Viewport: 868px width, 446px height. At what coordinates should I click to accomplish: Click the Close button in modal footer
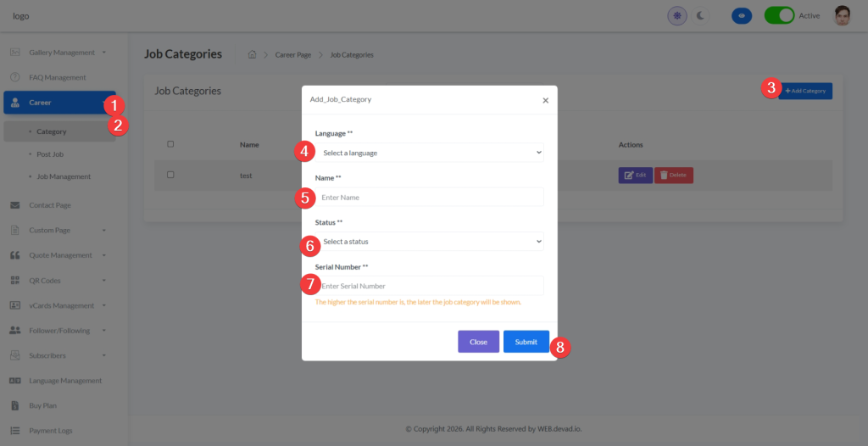(478, 342)
